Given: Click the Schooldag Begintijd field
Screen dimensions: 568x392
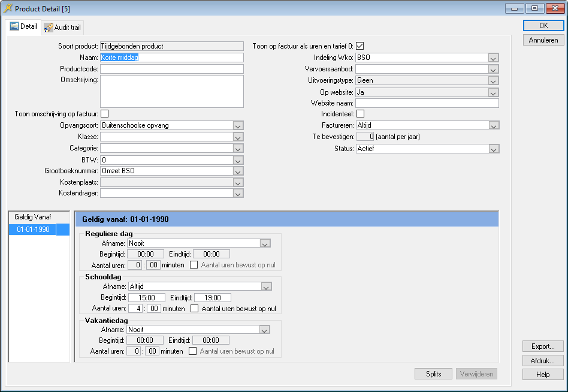Looking at the screenshot, I should coord(147,298).
